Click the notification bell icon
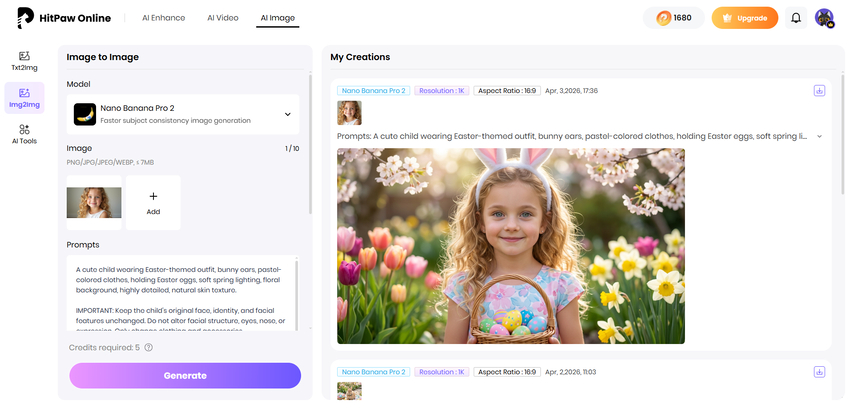854x409 pixels. 796,18
